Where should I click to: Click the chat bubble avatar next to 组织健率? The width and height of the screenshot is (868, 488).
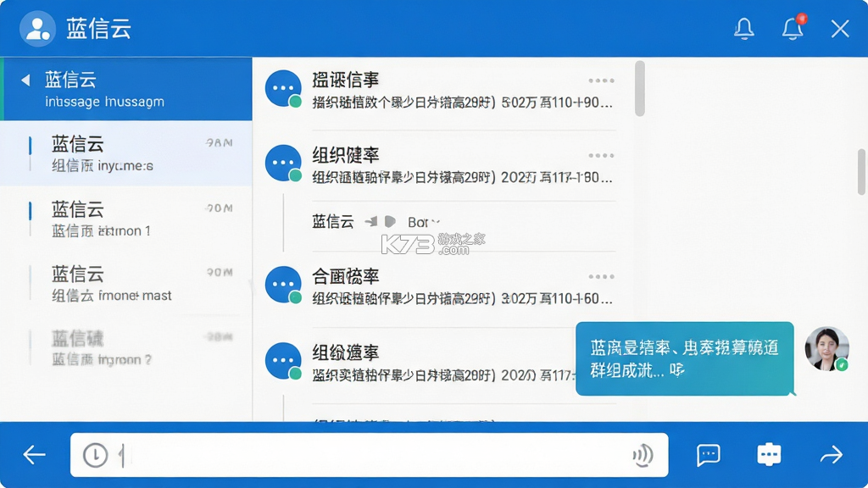(283, 164)
